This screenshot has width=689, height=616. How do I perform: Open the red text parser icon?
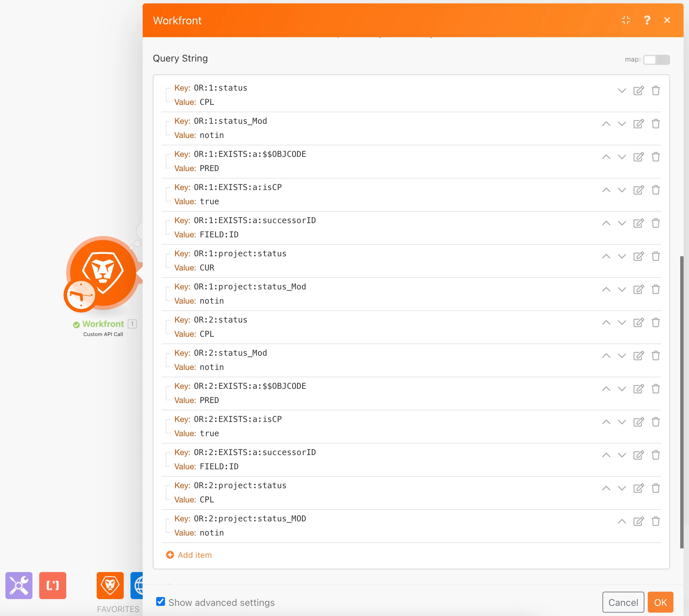click(x=52, y=585)
